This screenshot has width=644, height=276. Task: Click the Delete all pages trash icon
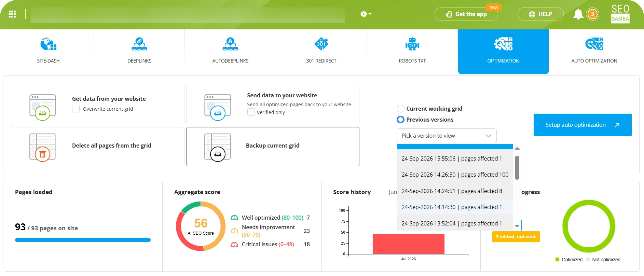pyautogui.click(x=43, y=148)
